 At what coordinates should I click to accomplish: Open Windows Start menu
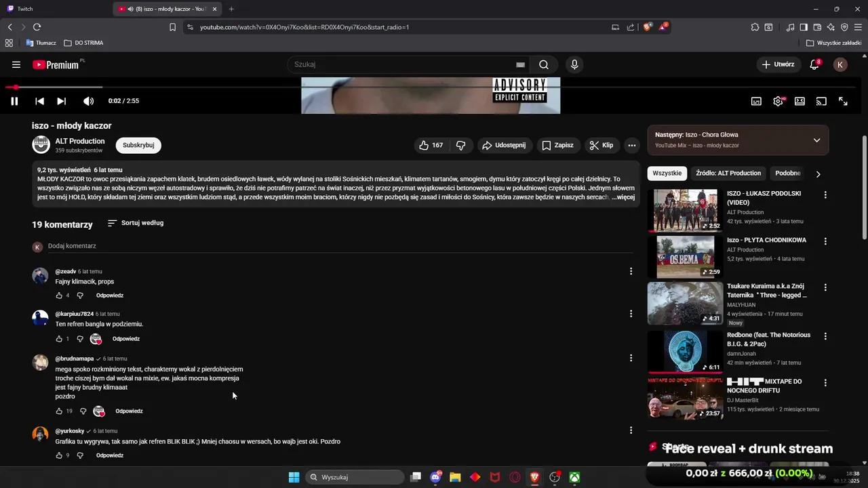294,477
